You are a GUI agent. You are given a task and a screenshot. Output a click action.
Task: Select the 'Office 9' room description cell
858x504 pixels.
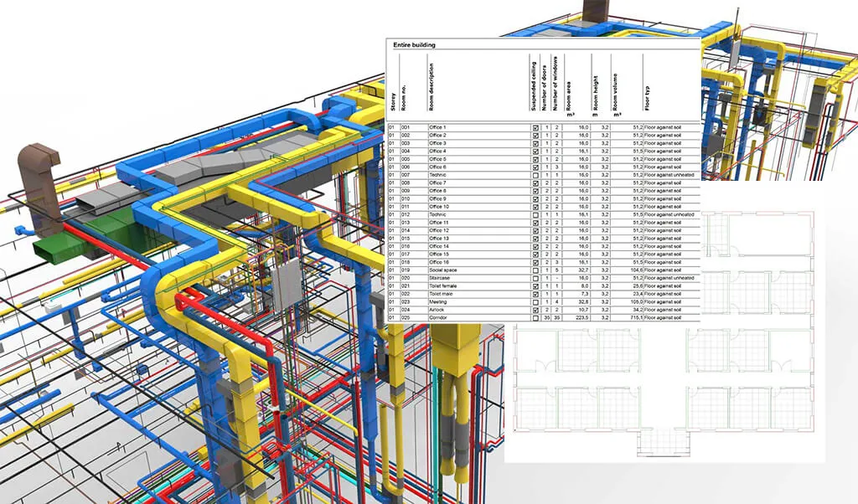coord(437,199)
